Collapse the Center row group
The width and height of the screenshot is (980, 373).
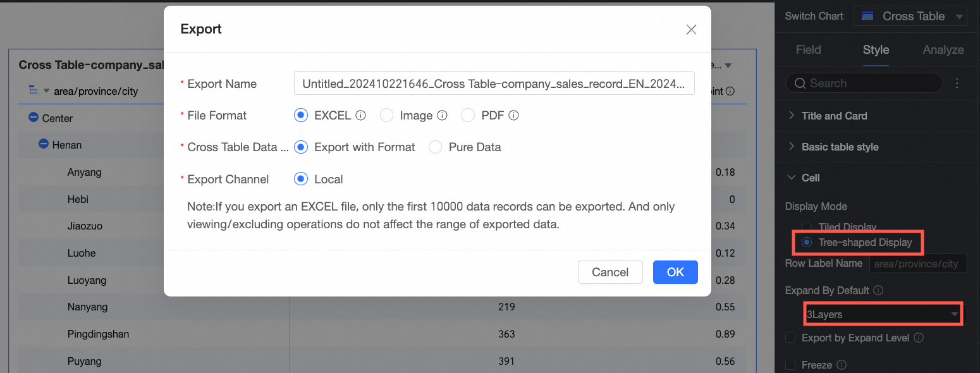[34, 118]
